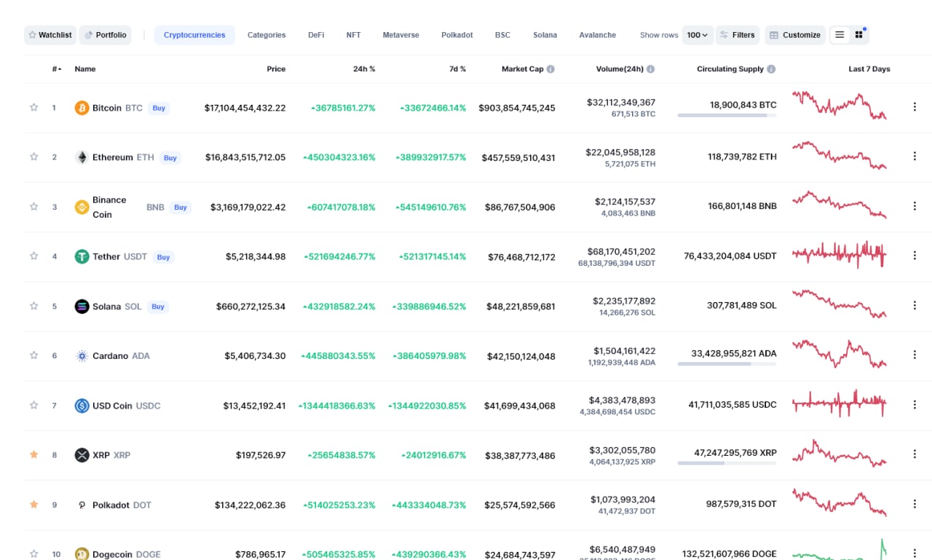Click Buy next to Ethereum
Screen dimensions: 932x560
point(170,157)
